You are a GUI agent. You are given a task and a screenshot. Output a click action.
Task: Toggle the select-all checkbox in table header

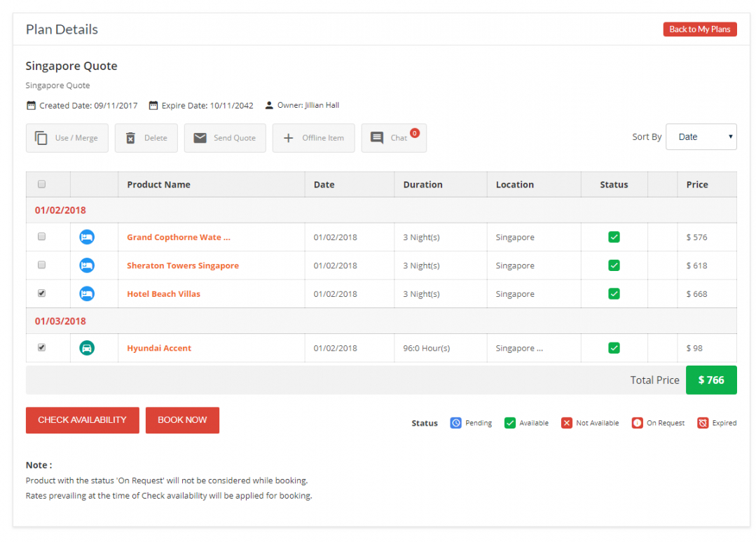[x=41, y=184]
